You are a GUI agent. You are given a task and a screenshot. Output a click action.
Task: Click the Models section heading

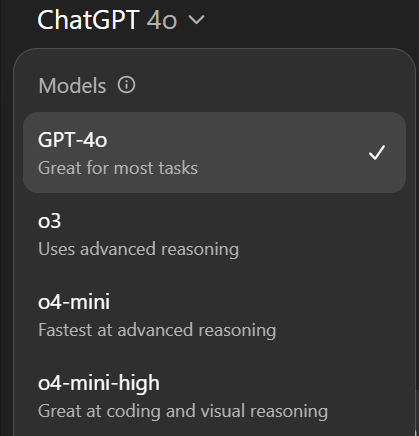tap(72, 86)
